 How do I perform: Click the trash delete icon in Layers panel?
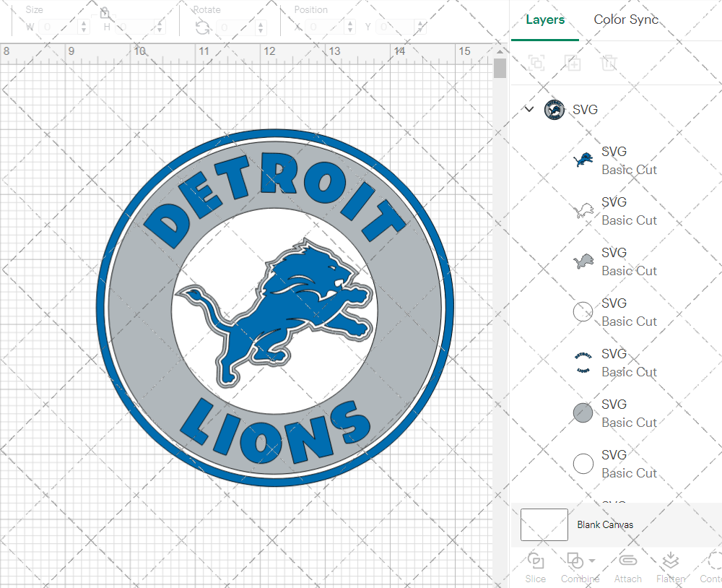click(x=609, y=64)
